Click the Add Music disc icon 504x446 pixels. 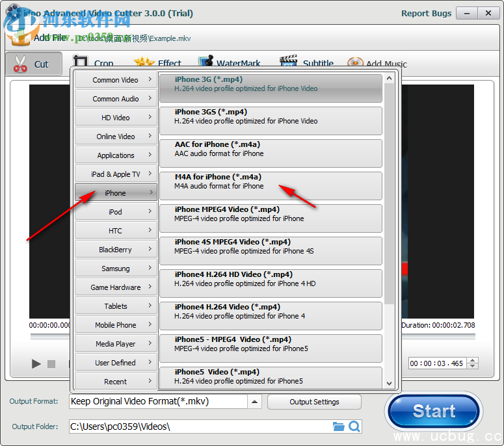click(355, 64)
